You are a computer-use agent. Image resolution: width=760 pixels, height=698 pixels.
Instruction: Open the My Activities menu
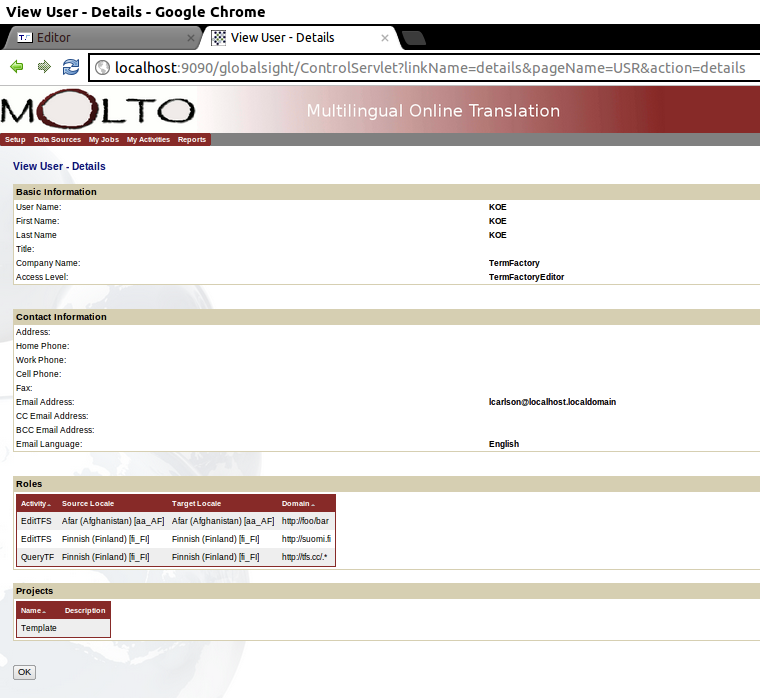tap(148, 140)
